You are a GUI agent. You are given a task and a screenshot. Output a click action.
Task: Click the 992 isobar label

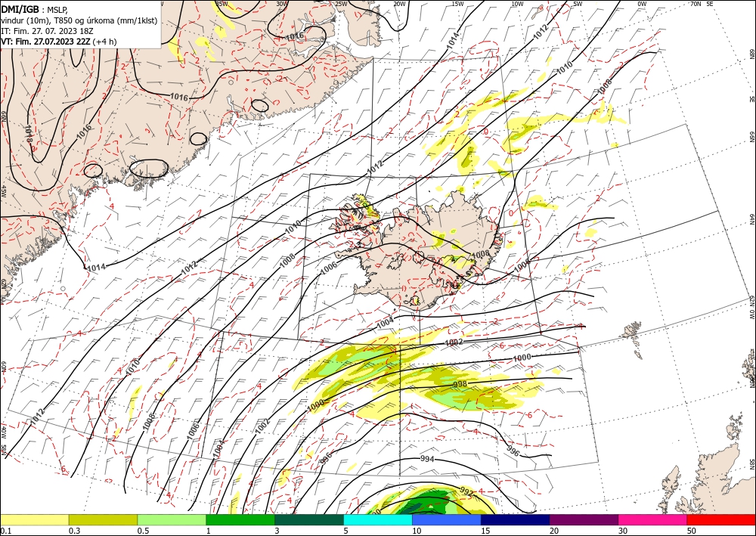click(466, 491)
